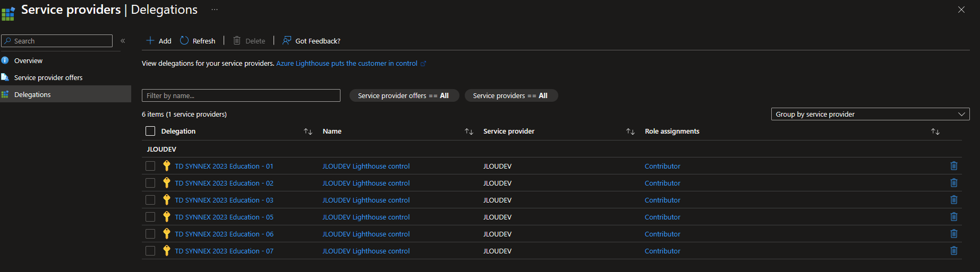Collapse the sidebar with the double chevron
Screen dimensions: 980x272
pyautogui.click(x=123, y=41)
